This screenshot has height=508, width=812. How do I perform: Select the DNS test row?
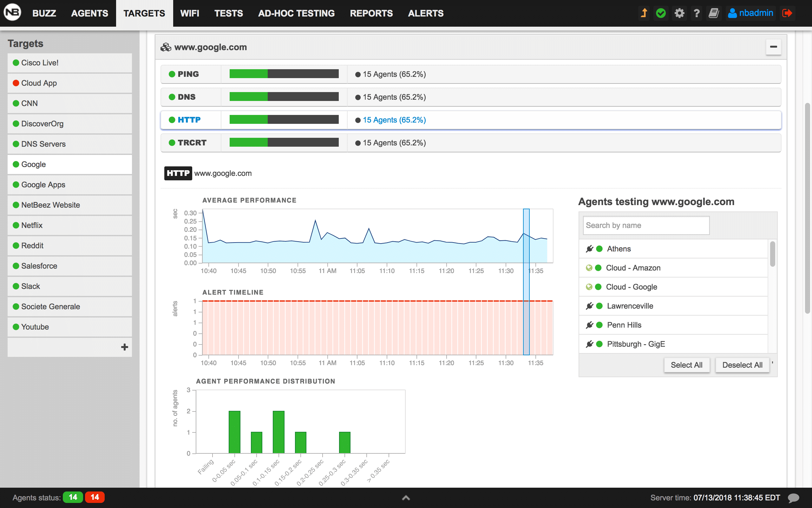tap(471, 97)
